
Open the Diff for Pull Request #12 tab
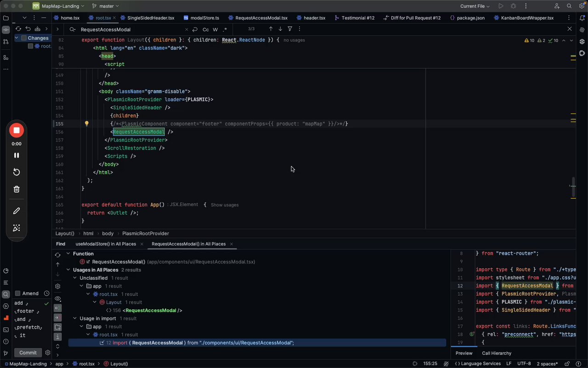click(412, 18)
